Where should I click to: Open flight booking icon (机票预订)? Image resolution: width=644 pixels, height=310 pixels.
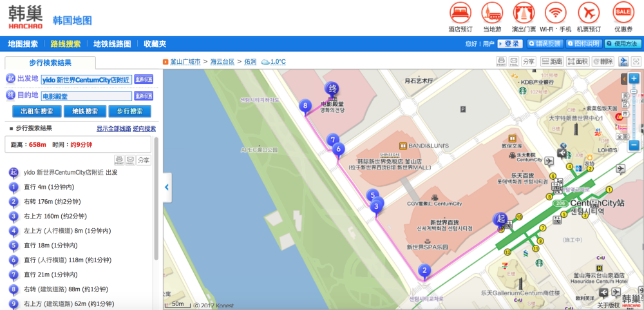click(589, 13)
